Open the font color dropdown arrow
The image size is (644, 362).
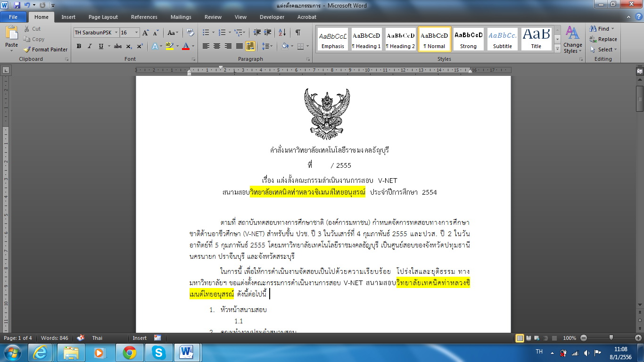click(193, 46)
